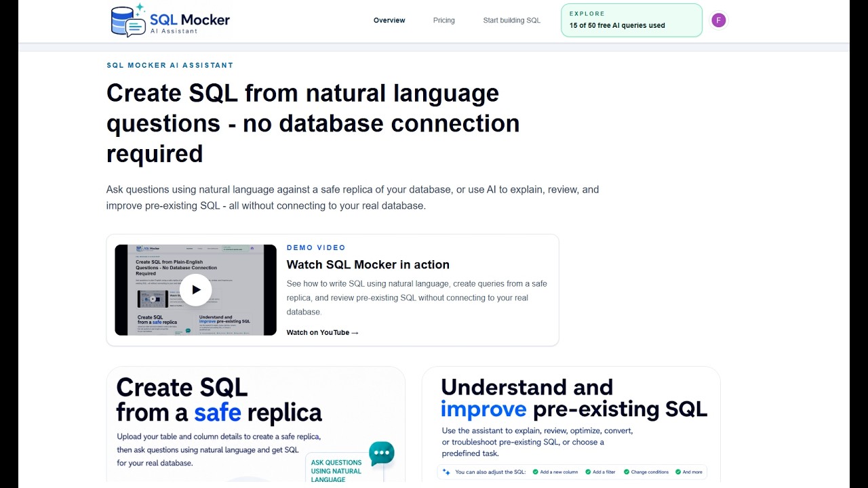Click the And more chip
Image resolution: width=868 pixels, height=488 pixels.
688,472
